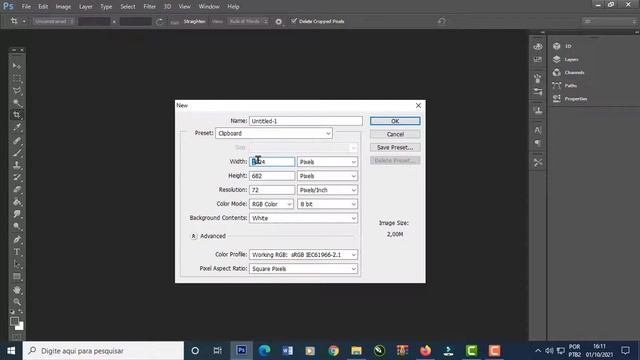Image resolution: width=640 pixels, height=360 pixels.
Task: Open the Color Profile dropdown
Action: click(303, 255)
